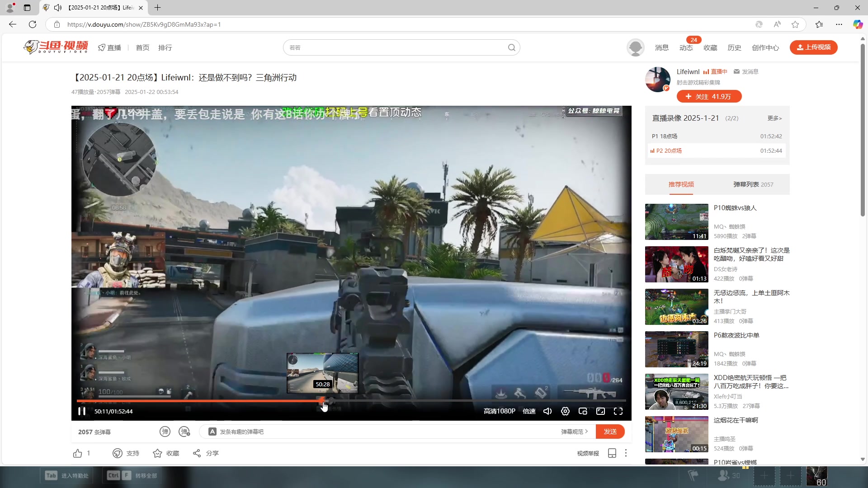Refresh the browser page
This screenshot has height=488, width=868.
pos(33,24)
